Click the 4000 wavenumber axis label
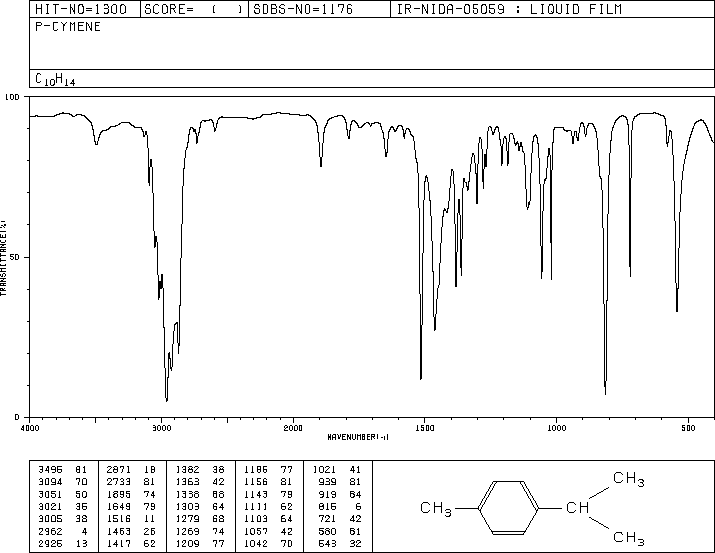Screen dimensions: 715x553 click(x=30, y=428)
